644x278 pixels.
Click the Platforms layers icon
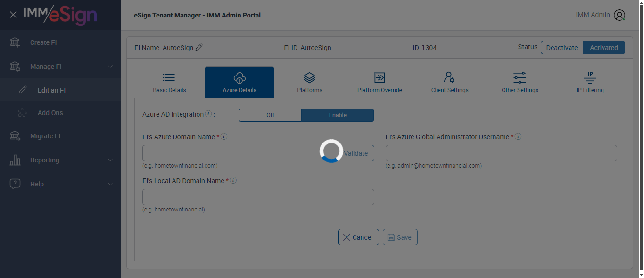[309, 77]
